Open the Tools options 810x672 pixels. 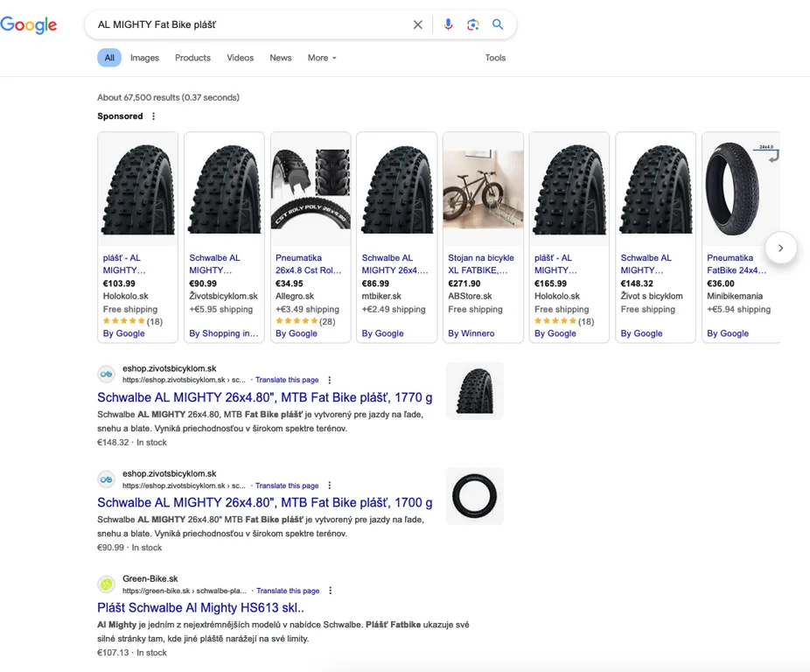[x=495, y=58]
